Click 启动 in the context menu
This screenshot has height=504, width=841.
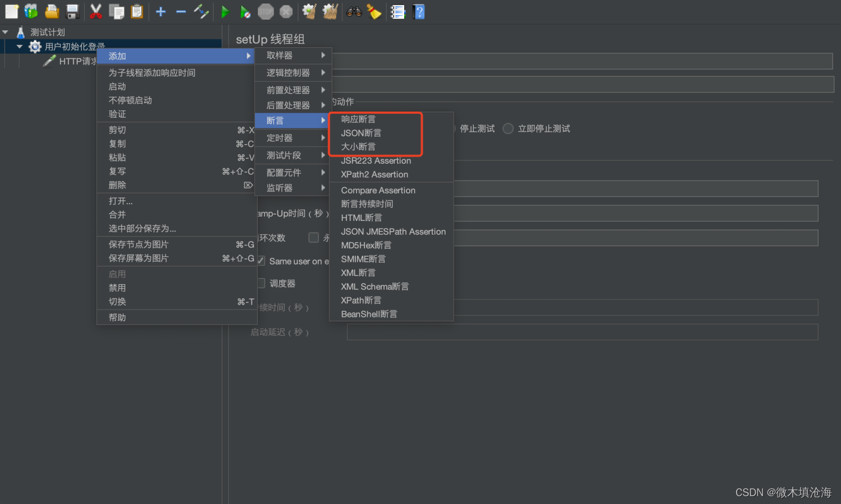point(176,86)
